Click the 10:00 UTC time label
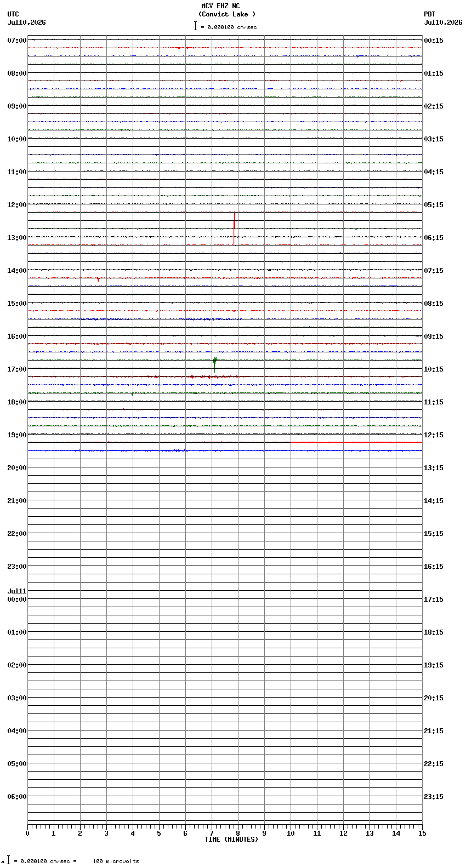Viewport: 466px width, 868px height. pyautogui.click(x=17, y=139)
